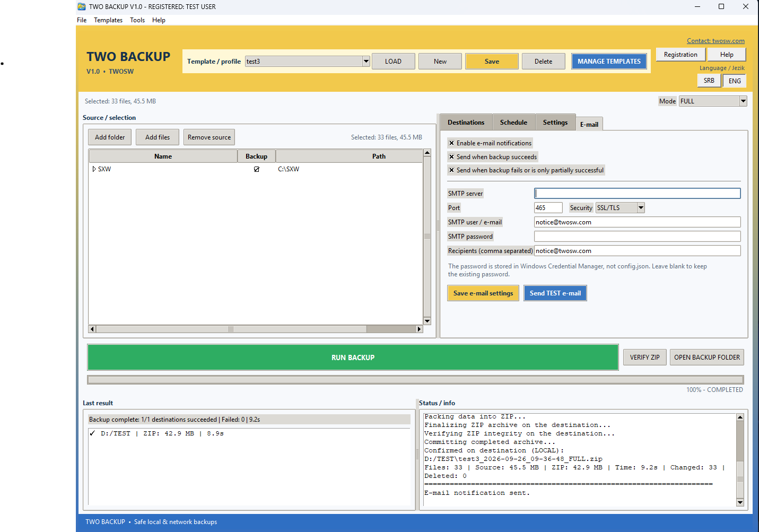Click the Help button near Registration
Image resolution: width=759 pixels, height=532 pixels.
click(727, 55)
